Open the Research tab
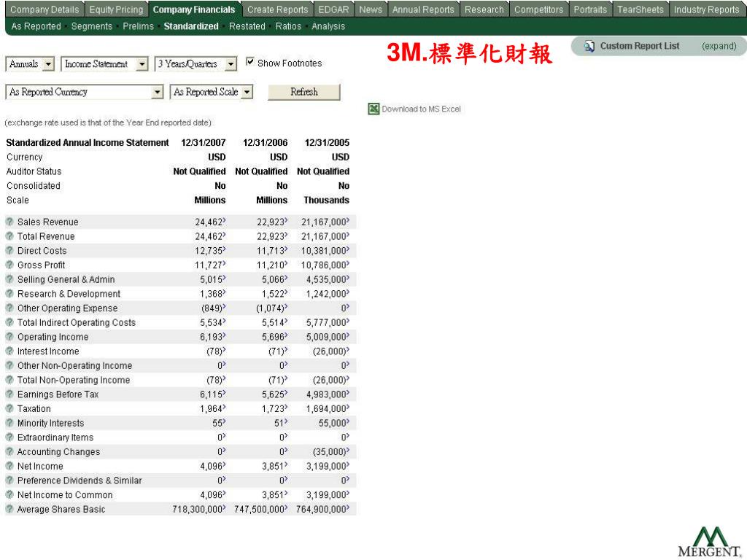Screen dimensions: 747x560 484,9
